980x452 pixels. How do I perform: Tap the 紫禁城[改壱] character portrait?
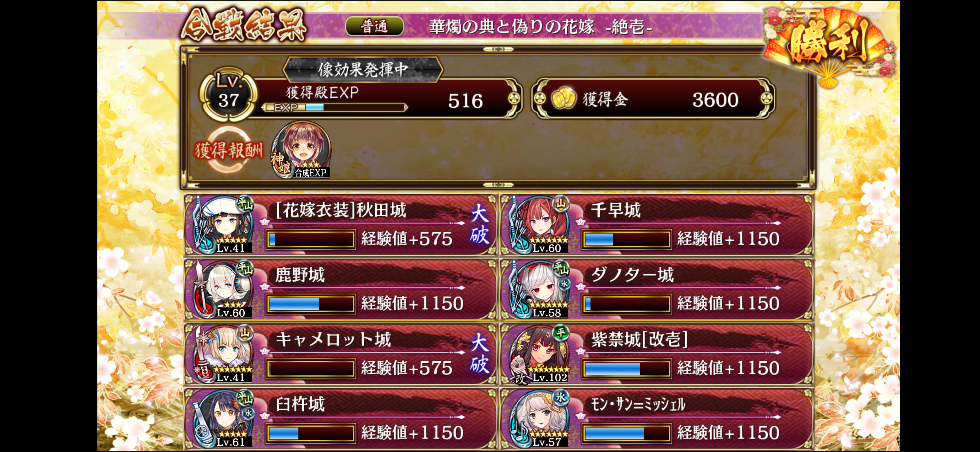click(x=539, y=353)
